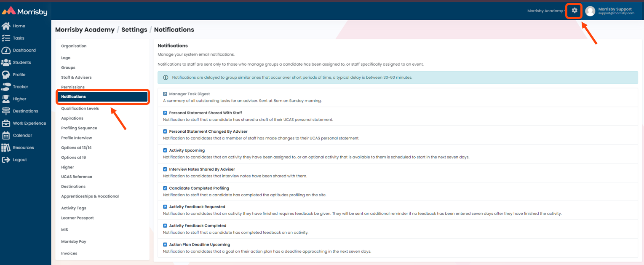
Task: Open Staff & Advisers settings
Action: click(x=76, y=78)
